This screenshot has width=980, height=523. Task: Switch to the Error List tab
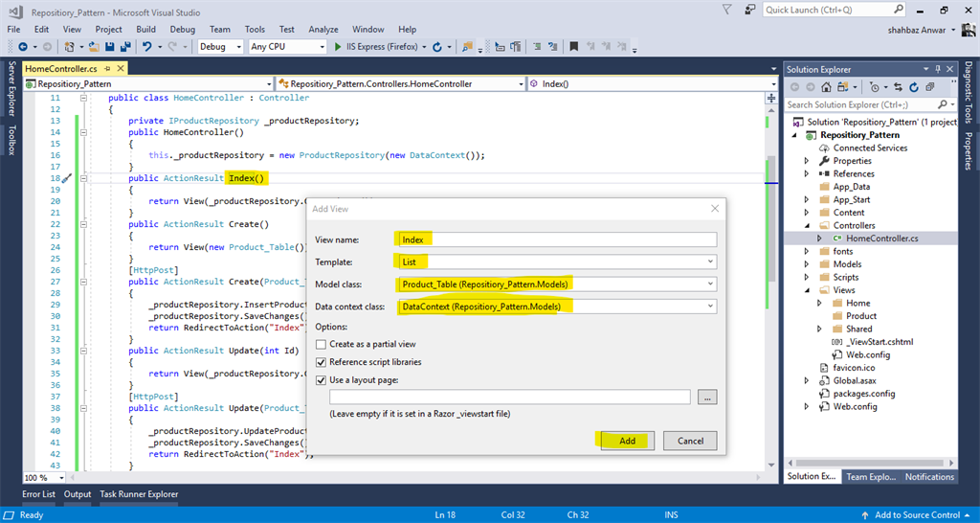(x=38, y=494)
